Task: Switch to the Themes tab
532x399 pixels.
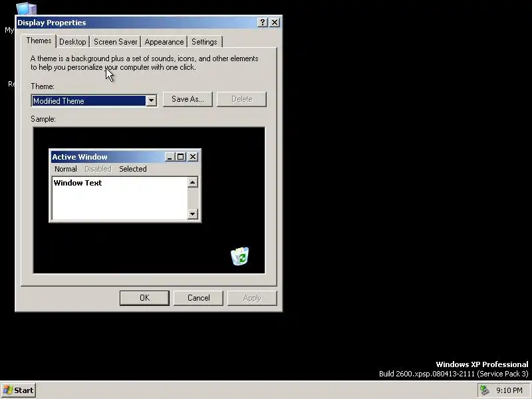Action: 39,41
